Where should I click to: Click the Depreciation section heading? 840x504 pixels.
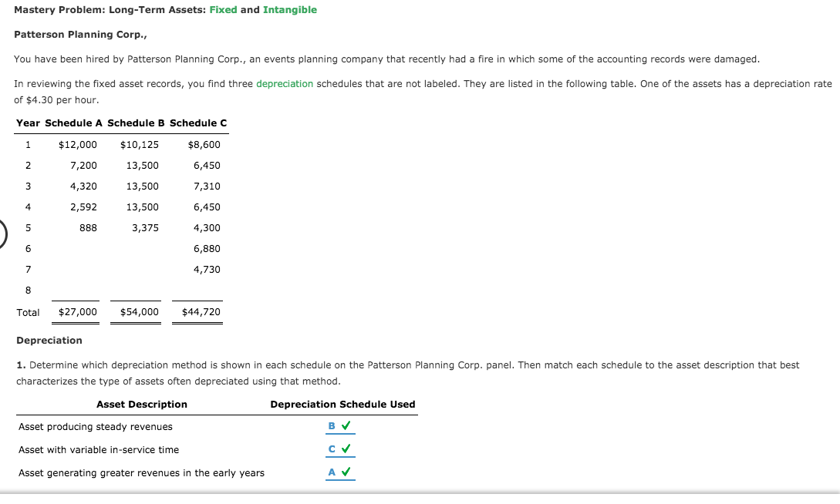[x=49, y=340]
